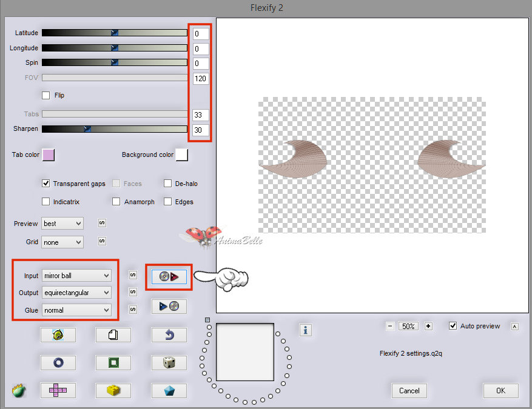Expand the Output projection dropdown

tap(76, 293)
